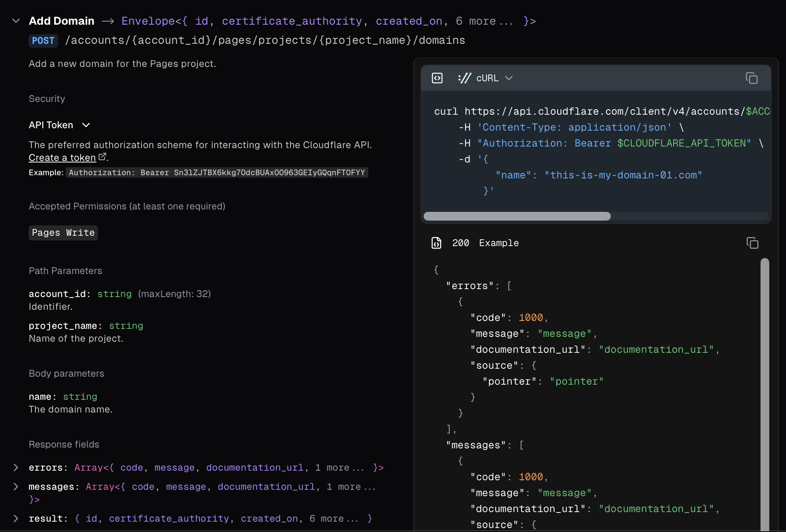The image size is (786, 532).
Task: Expand the result response field
Action: [x=16, y=518]
